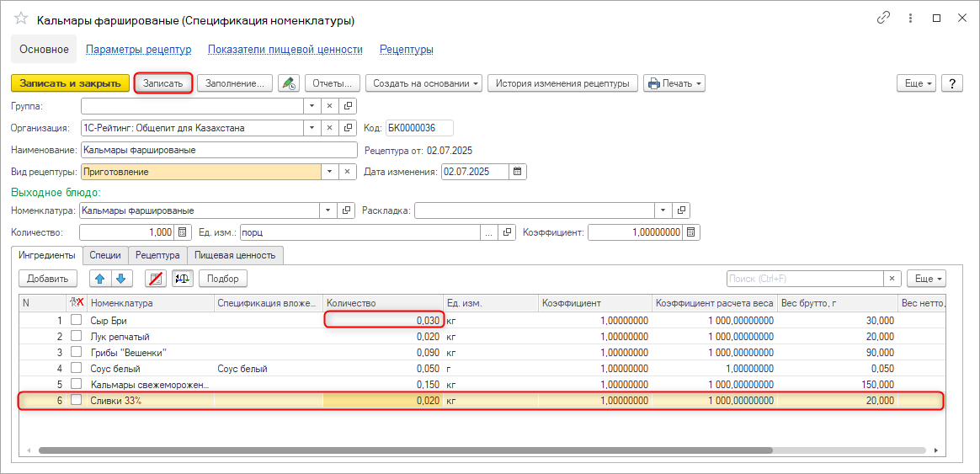Screen dimensions: 980x474
Task: Click the Записать button
Action: tap(162, 83)
